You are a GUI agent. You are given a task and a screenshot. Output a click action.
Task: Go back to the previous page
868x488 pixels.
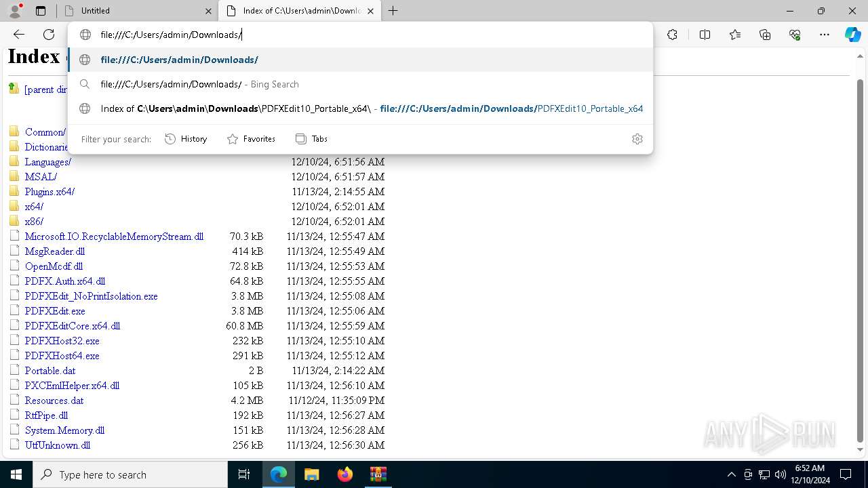tap(19, 35)
